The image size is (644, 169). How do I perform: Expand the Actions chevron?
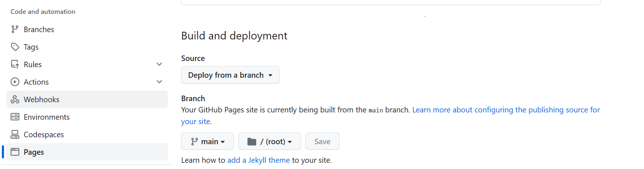pyautogui.click(x=159, y=82)
